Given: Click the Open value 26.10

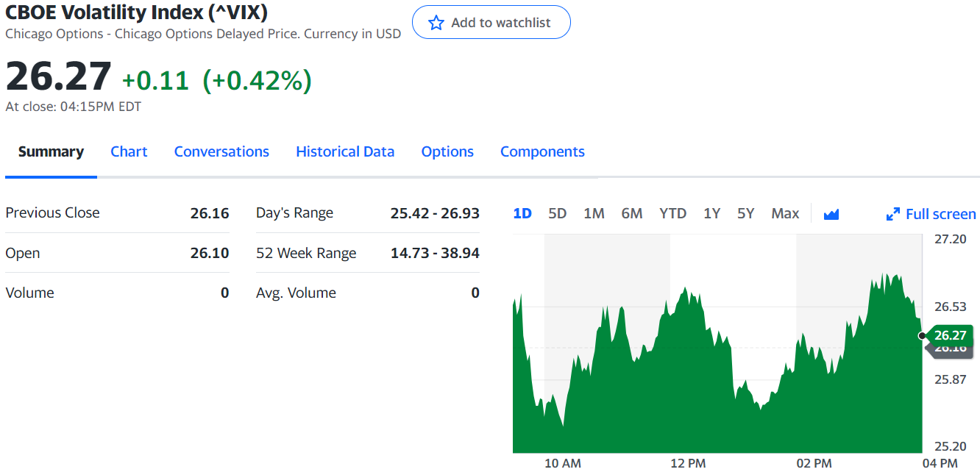Looking at the screenshot, I should click(210, 253).
